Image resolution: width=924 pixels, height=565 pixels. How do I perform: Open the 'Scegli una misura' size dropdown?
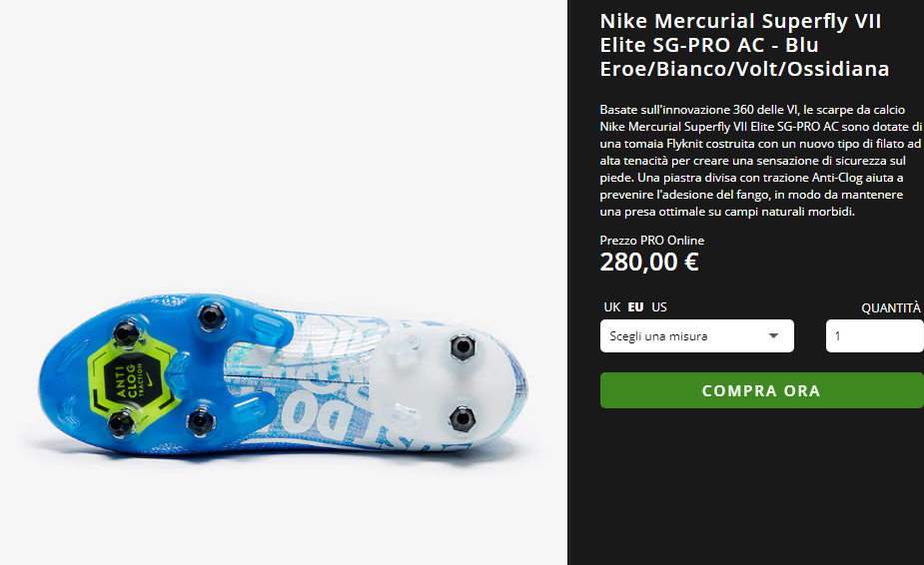point(696,335)
